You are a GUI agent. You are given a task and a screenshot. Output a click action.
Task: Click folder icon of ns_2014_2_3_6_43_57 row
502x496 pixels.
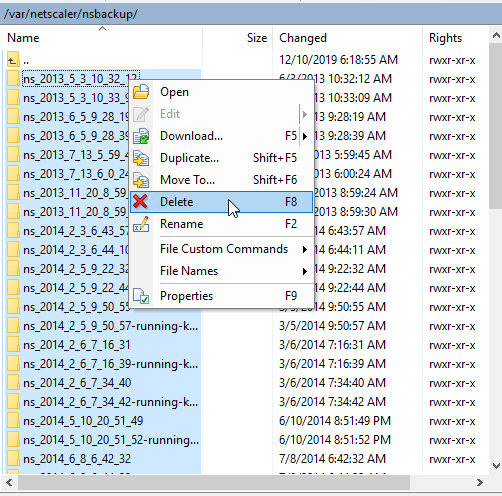13,231
